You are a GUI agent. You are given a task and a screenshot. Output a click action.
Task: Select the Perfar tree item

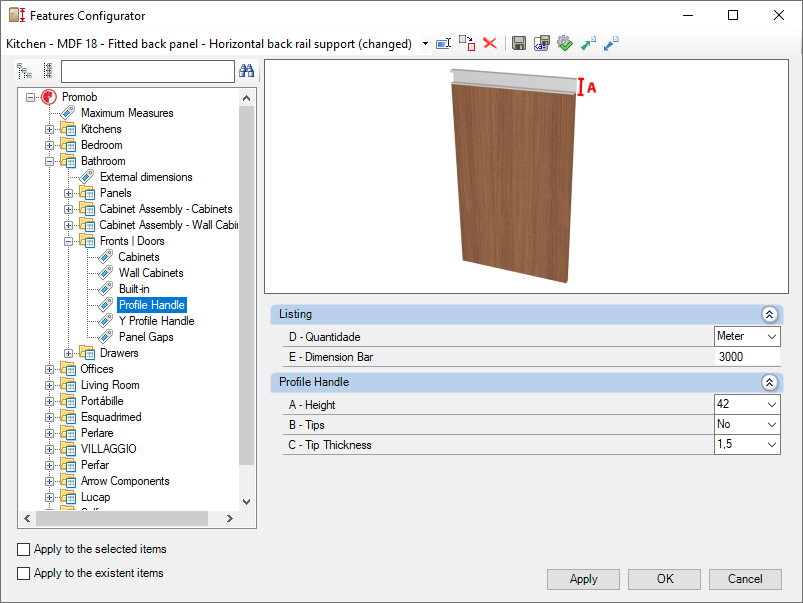click(x=95, y=465)
